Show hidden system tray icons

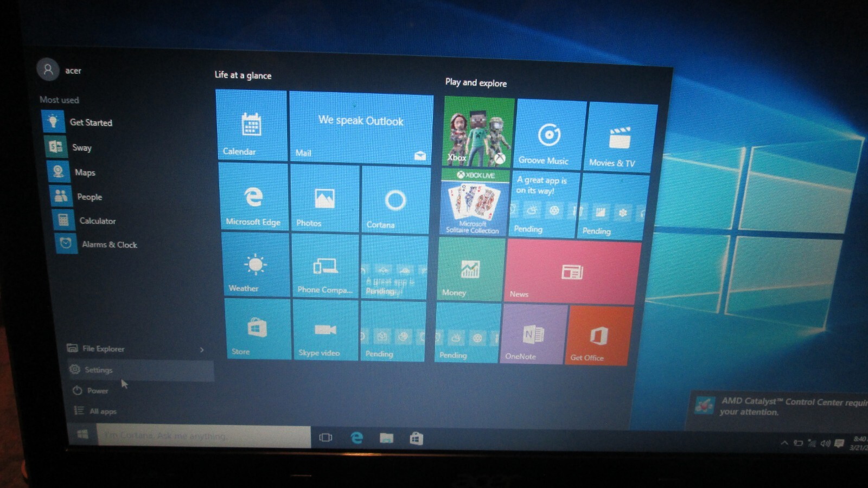[x=784, y=443]
